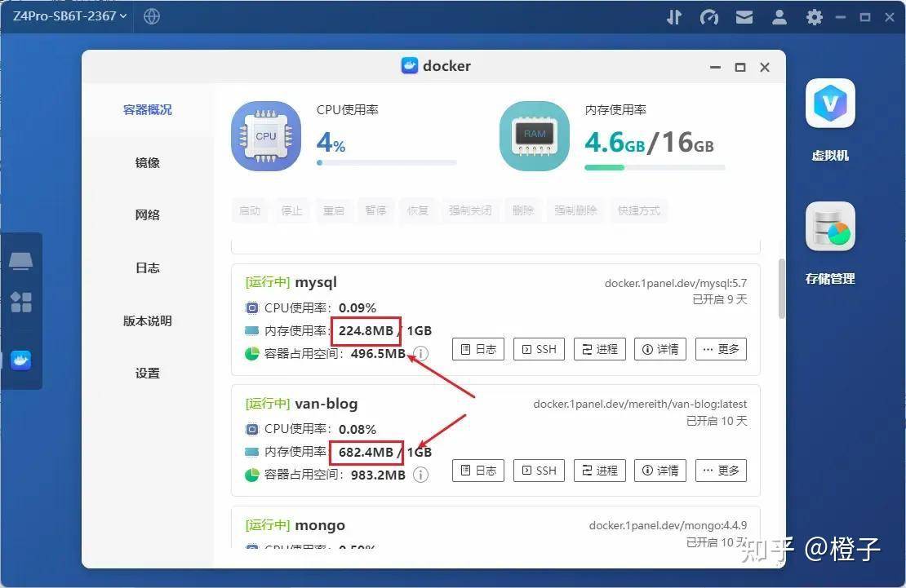
Task: Click mysql memory usage icon
Action: coord(252,331)
